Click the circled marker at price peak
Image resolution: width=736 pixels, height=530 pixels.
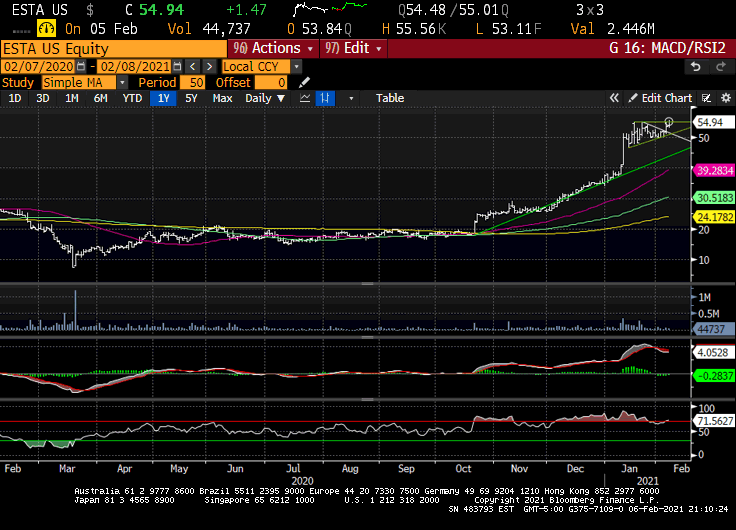pyautogui.click(x=669, y=122)
